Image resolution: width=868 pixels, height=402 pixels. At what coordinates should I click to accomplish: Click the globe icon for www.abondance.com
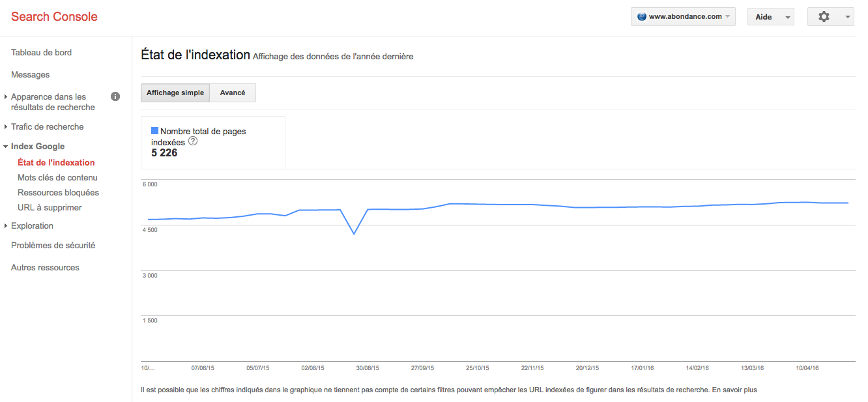pos(641,17)
